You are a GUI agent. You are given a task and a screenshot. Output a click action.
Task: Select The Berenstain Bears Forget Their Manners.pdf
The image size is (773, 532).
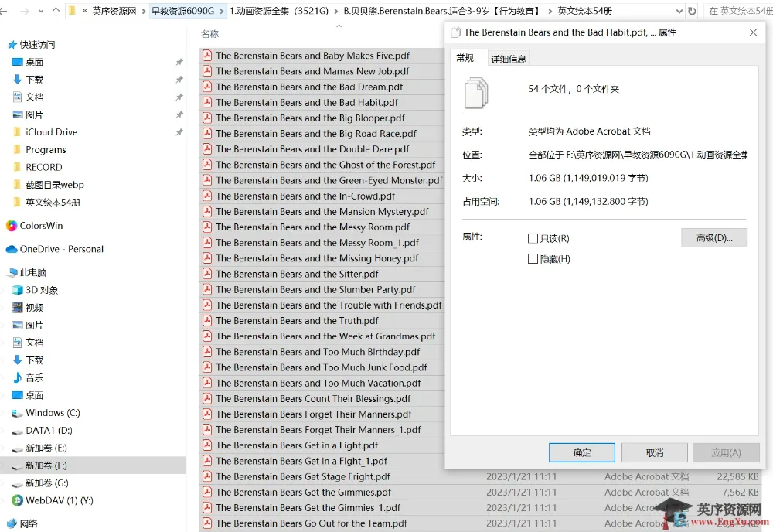coord(314,414)
